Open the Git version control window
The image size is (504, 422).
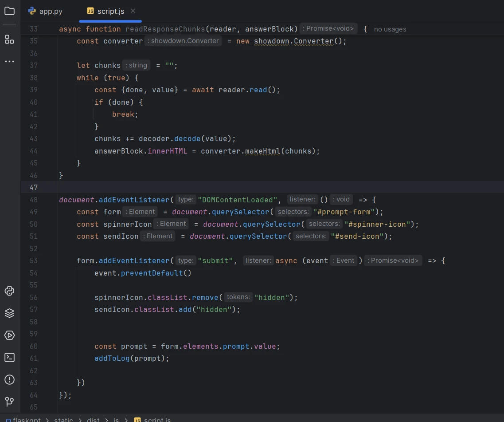[9, 402]
